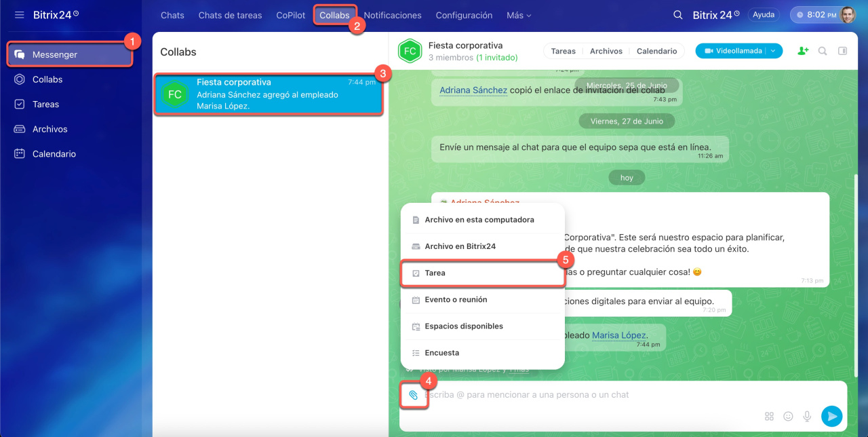Open Marisa López profile link
Viewport: 868px width, 437px height.
pos(618,335)
